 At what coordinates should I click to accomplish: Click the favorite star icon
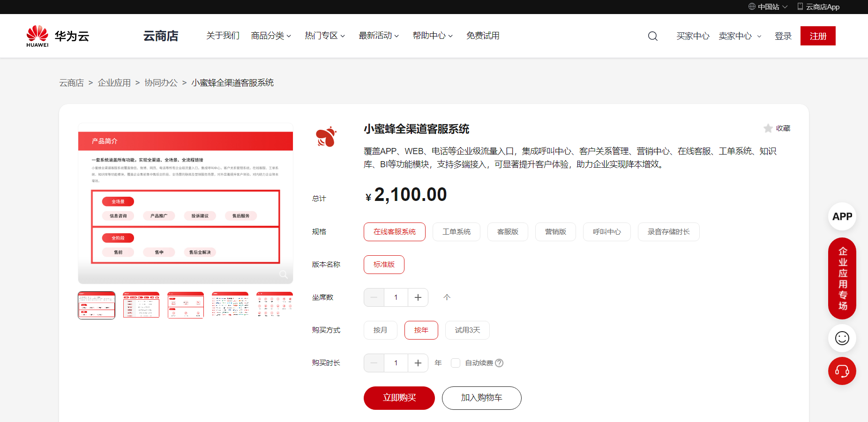click(768, 128)
